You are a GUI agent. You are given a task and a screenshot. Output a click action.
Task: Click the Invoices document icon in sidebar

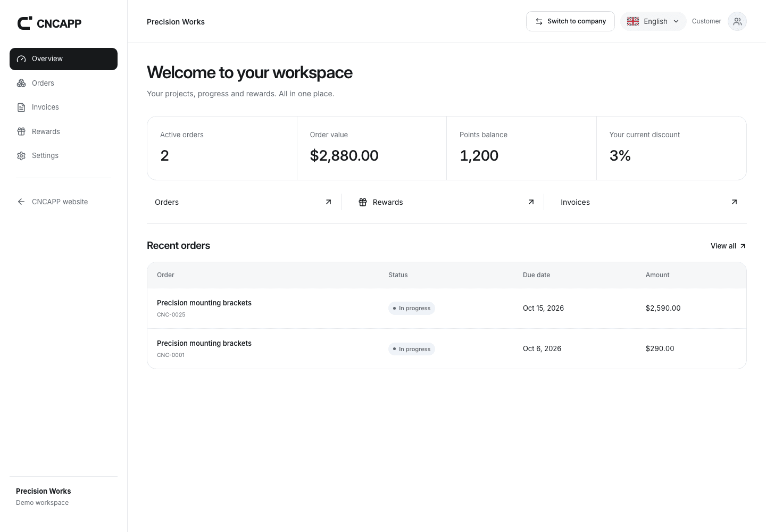click(x=21, y=107)
